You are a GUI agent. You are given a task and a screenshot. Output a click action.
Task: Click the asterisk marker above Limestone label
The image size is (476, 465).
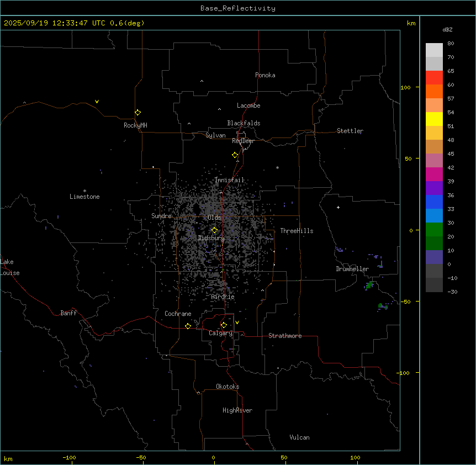pos(84,191)
